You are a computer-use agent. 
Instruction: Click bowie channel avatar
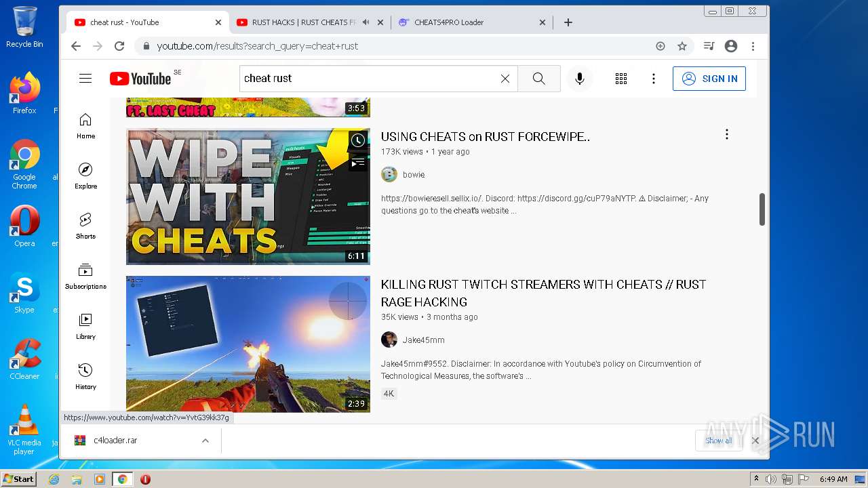click(x=389, y=175)
